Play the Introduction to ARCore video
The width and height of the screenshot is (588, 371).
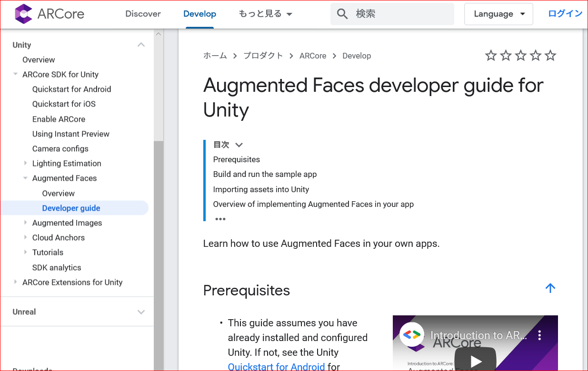[475, 360]
